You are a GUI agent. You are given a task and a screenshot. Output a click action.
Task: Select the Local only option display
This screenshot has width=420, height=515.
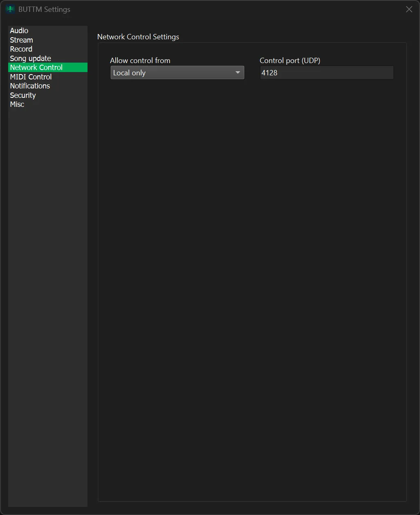tap(129, 72)
